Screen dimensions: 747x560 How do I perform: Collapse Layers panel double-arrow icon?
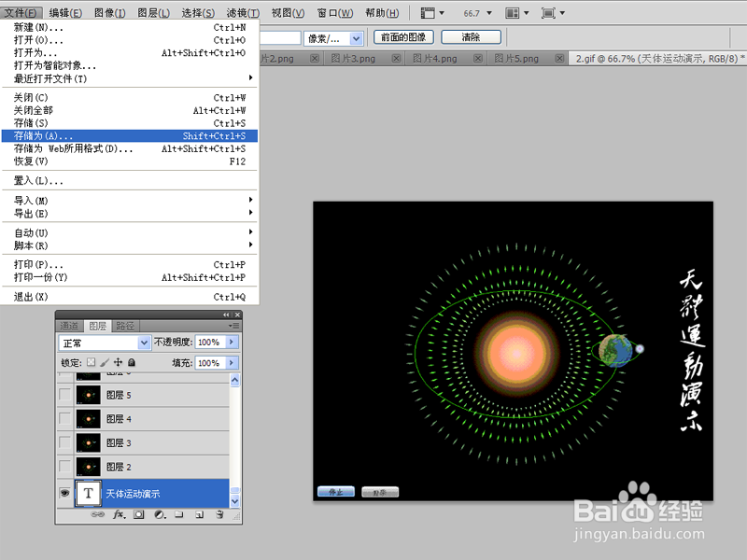pos(226,315)
